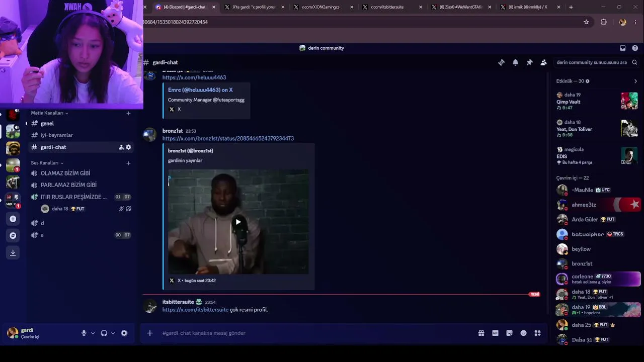
Task: Search icon in the server search box
Action: [634, 62]
